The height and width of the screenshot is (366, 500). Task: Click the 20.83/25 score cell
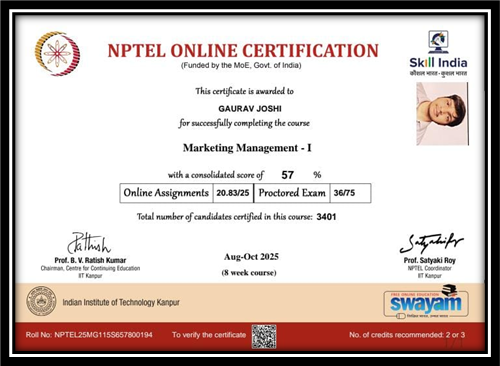233,193
